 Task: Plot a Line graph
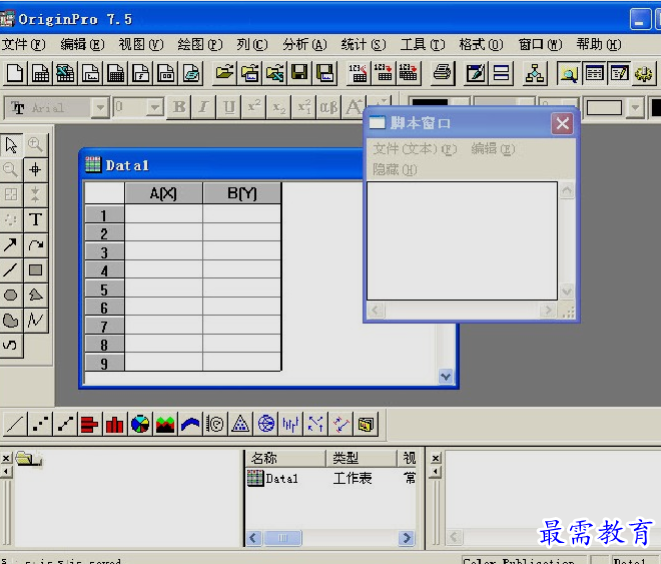[x=15, y=424]
